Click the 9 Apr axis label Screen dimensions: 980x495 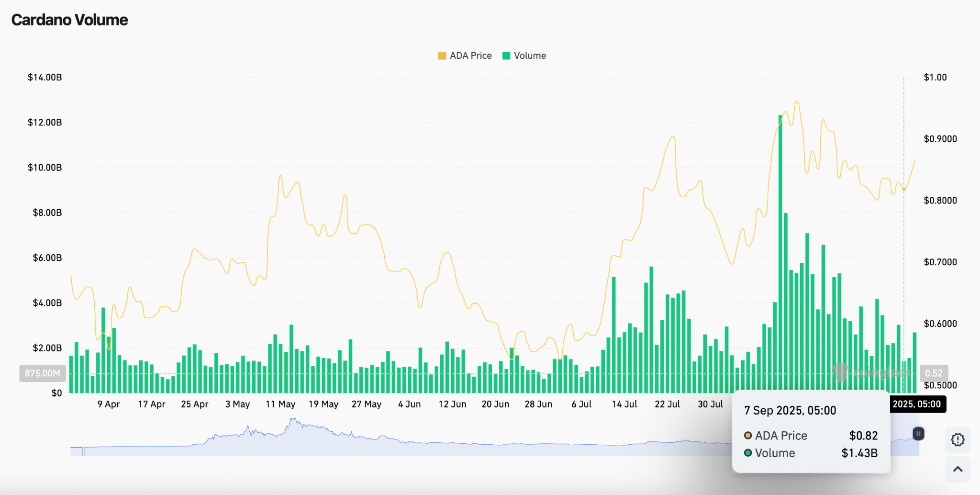pyautogui.click(x=109, y=404)
